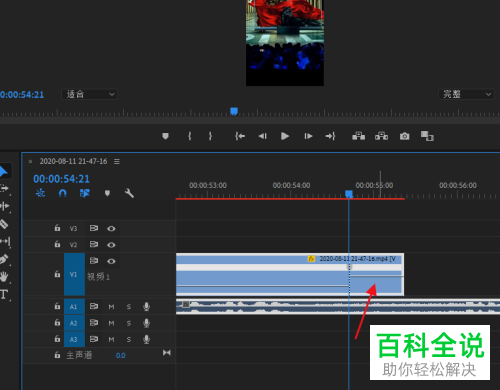Select the 2020-08-11 21-47-16 sequence tab
This screenshot has width=500, height=390.
click(x=73, y=161)
